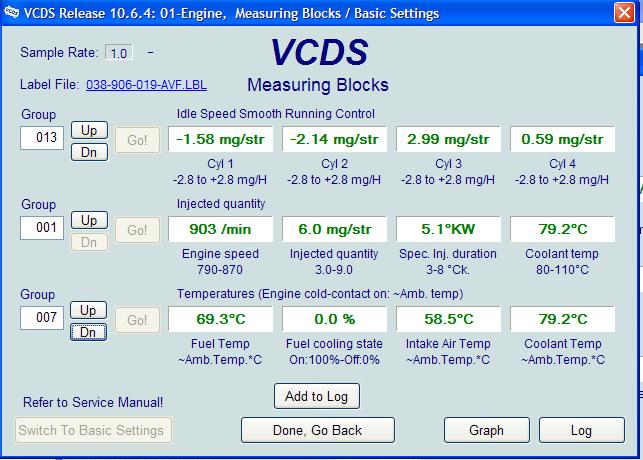Select fuel cooling state value 0.0 %
643x460 pixels.
click(335, 319)
